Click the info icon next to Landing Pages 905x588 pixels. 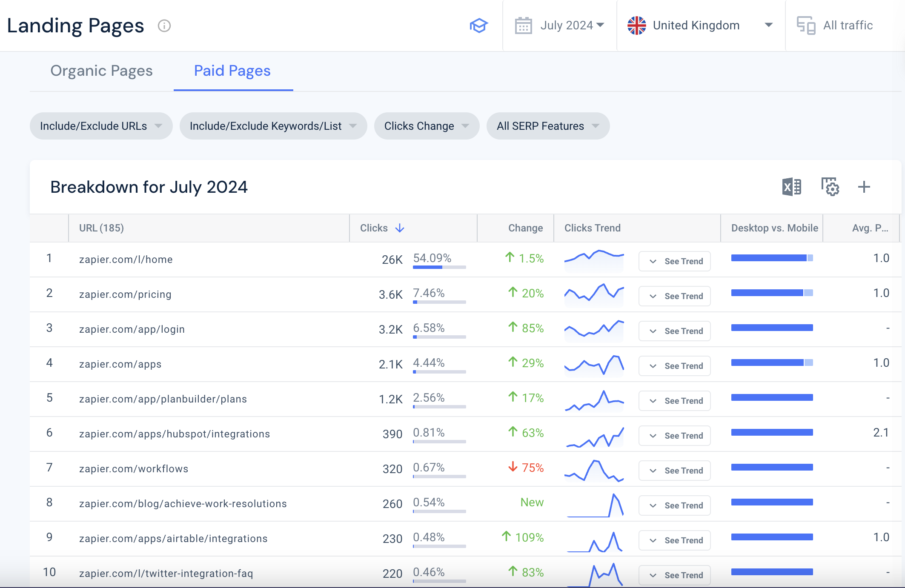point(164,26)
